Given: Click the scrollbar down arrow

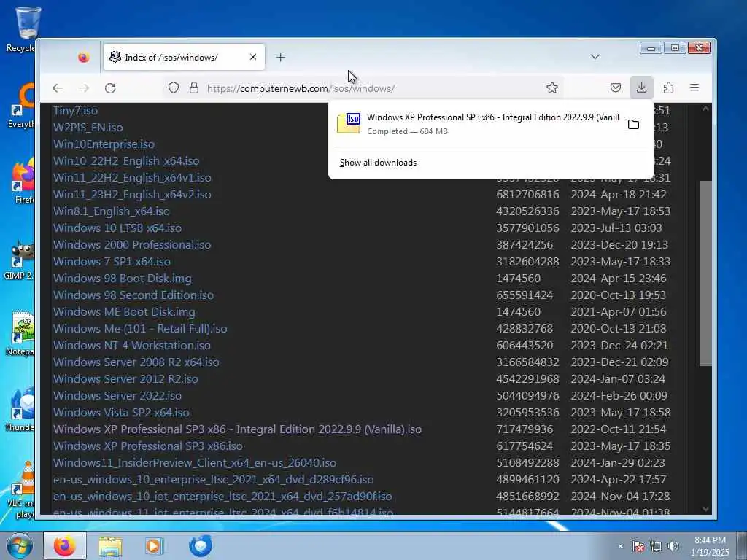Looking at the screenshot, I should (x=705, y=509).
